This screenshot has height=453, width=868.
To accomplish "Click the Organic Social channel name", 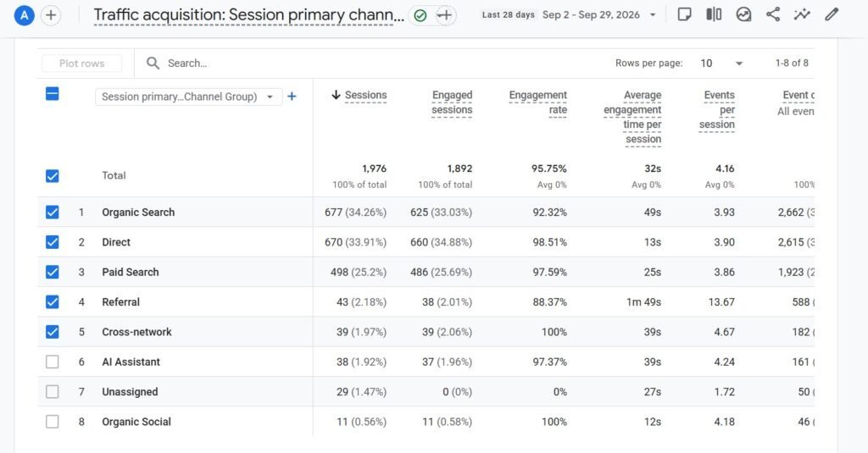I will (x=136, y=422).
